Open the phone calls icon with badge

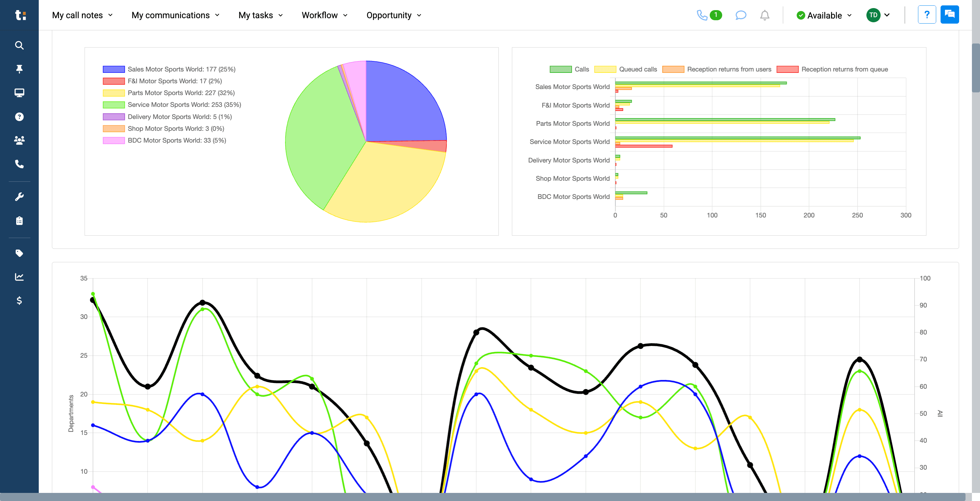pyautogui.click(x=709, y=15)
